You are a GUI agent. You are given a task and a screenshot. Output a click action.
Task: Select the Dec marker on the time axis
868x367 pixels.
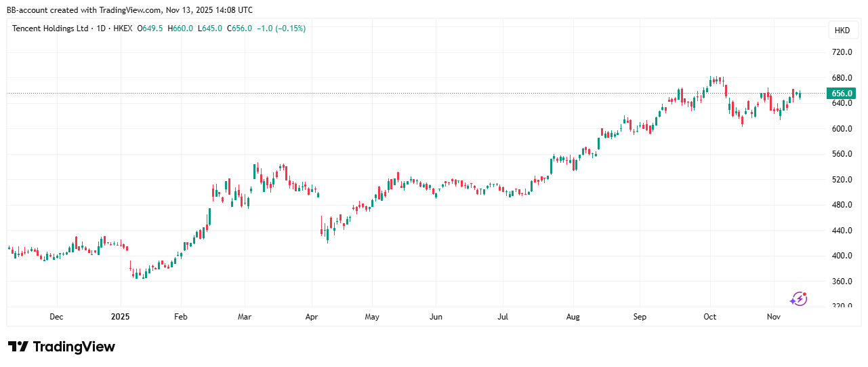[x=56, y=317]
